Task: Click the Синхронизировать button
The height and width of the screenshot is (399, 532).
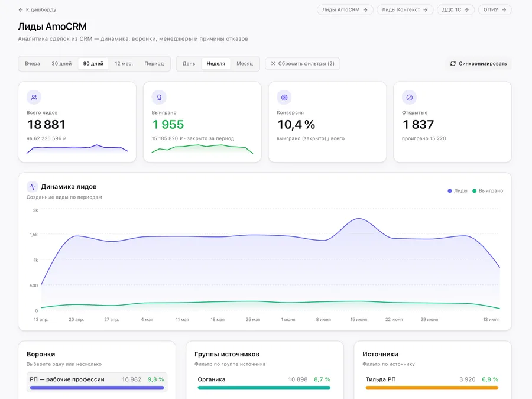Action: click(x=478, y=63)
